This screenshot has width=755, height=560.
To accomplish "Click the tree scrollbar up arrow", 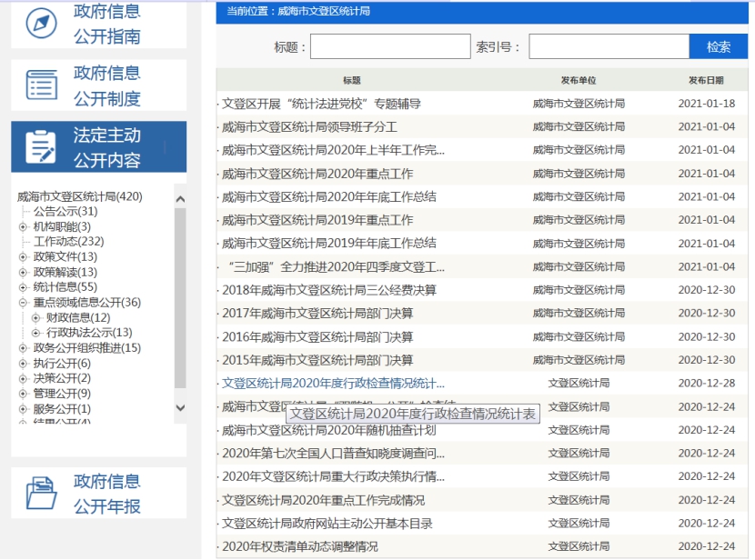I will pos(179,199).
